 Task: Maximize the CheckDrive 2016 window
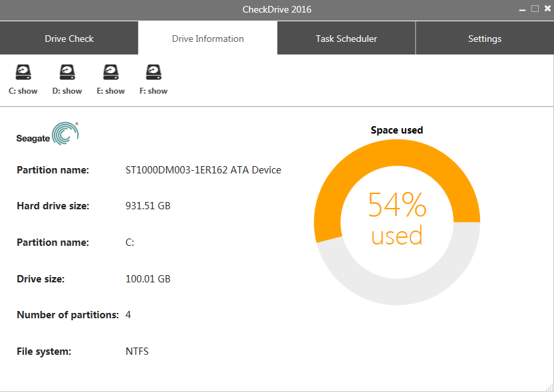535,9
